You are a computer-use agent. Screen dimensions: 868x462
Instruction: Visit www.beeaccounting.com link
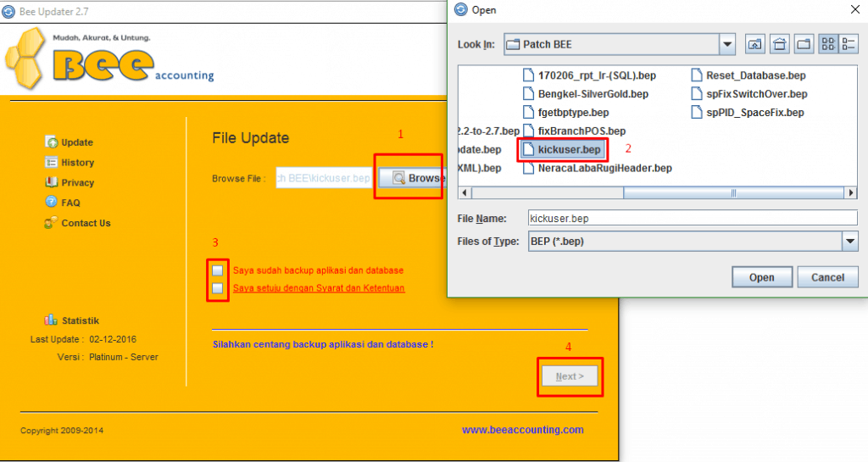click(x=522, y=430)
